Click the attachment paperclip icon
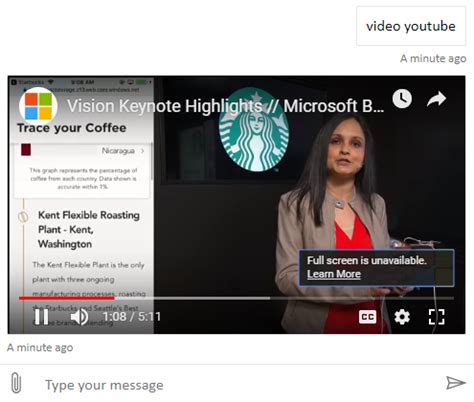 click(16, 383)
